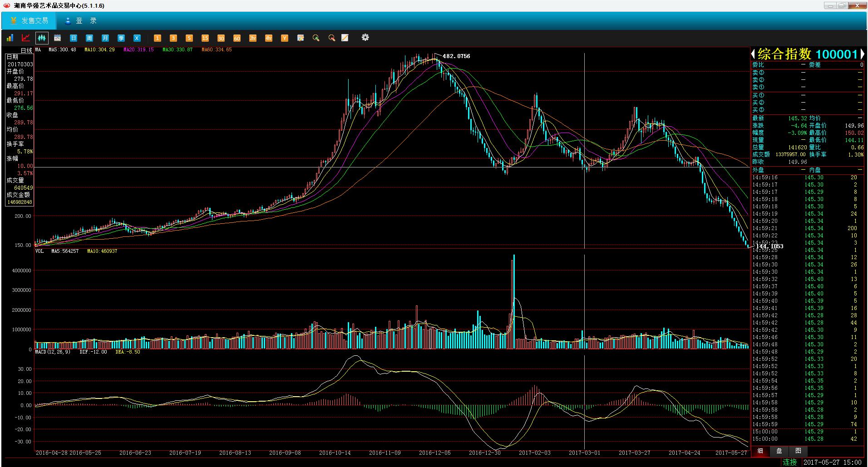Select the 细 detail tab
The width and height of the screenshot is (868, 467).
tap(760, 451)
